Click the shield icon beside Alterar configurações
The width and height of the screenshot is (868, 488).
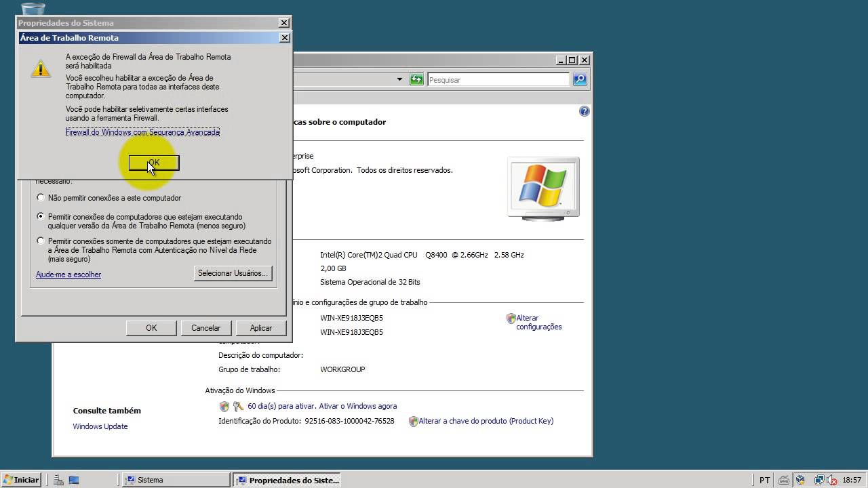(511, 318)
